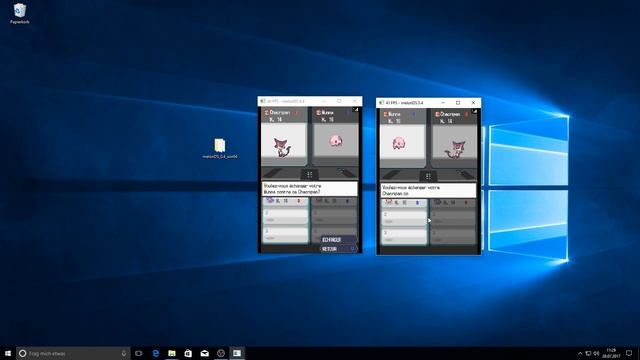Open the Windows Start menu

point(8,353)
